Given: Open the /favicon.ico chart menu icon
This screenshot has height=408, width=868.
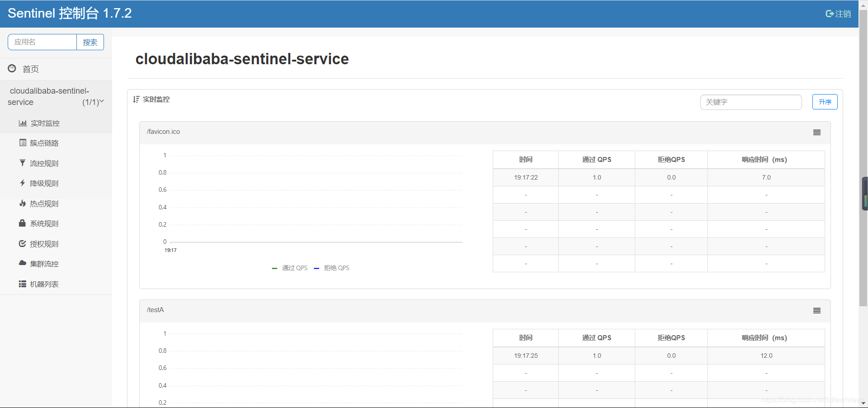Looking at the screenshot, I should [817, 133].
